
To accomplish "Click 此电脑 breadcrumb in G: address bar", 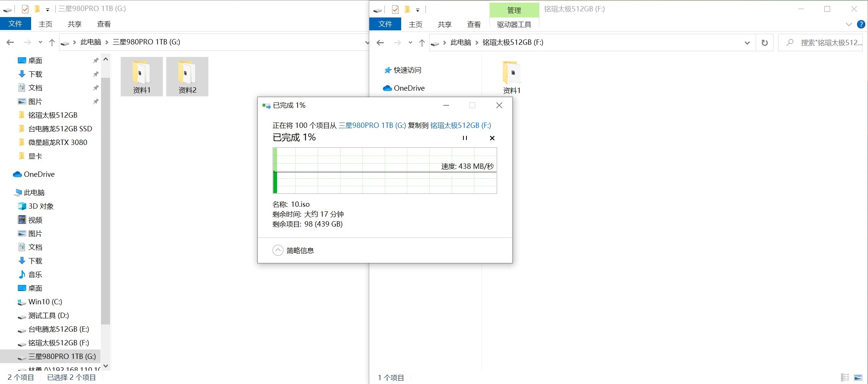I will click(x=91, y=42).
